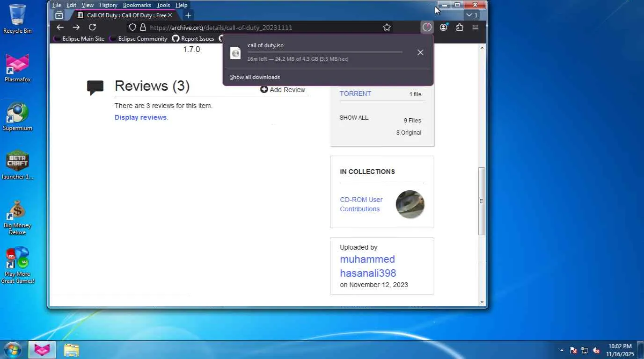
Task: Open the hamburger application menu
Action: click(476, 28)
